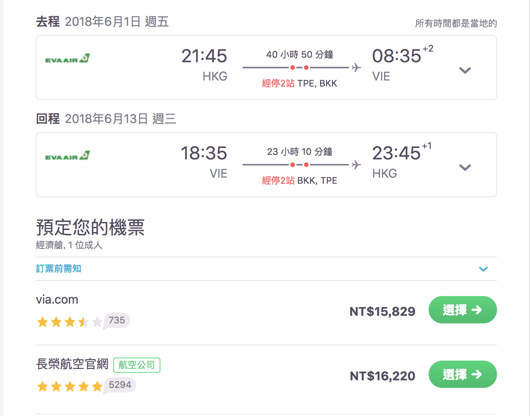Click the via.com provider name
Screen dimensions: 532x416
click(x=57, y=299)
